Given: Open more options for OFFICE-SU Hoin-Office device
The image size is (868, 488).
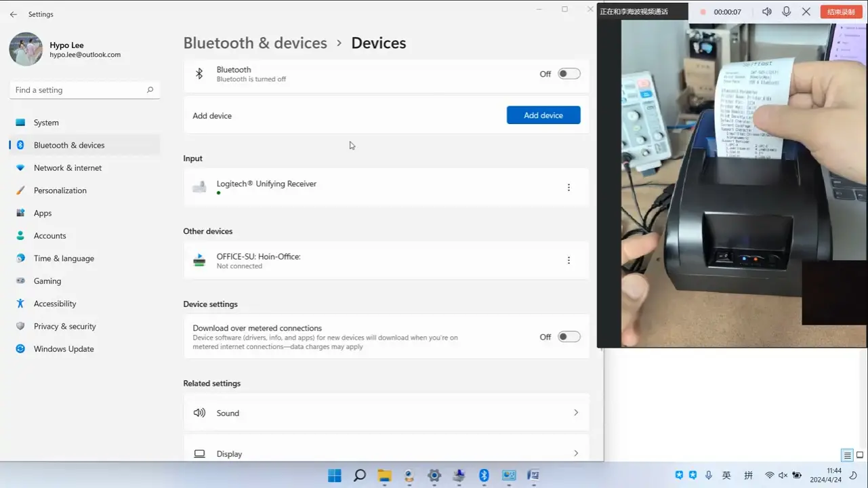Looking at the screenshot, I should coord(569,260).
